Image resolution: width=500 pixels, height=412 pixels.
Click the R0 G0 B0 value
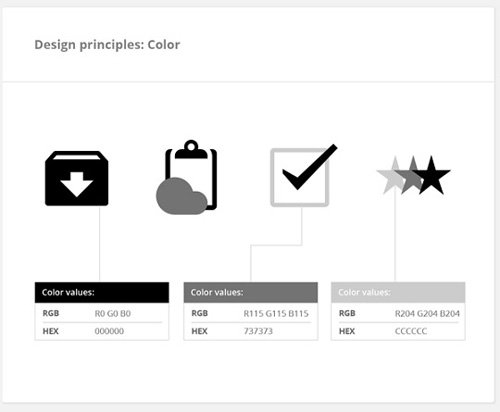coord(113,314)
